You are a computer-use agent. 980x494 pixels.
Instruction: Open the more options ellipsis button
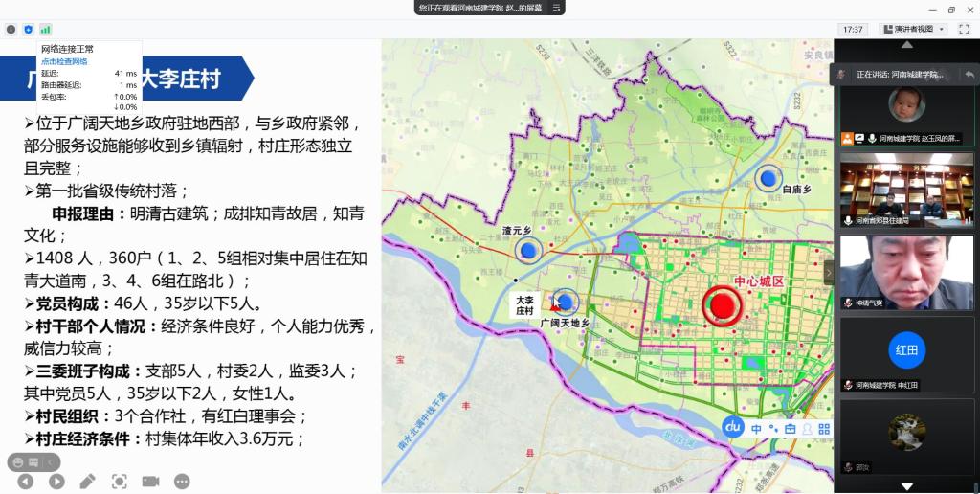point(182,482)
